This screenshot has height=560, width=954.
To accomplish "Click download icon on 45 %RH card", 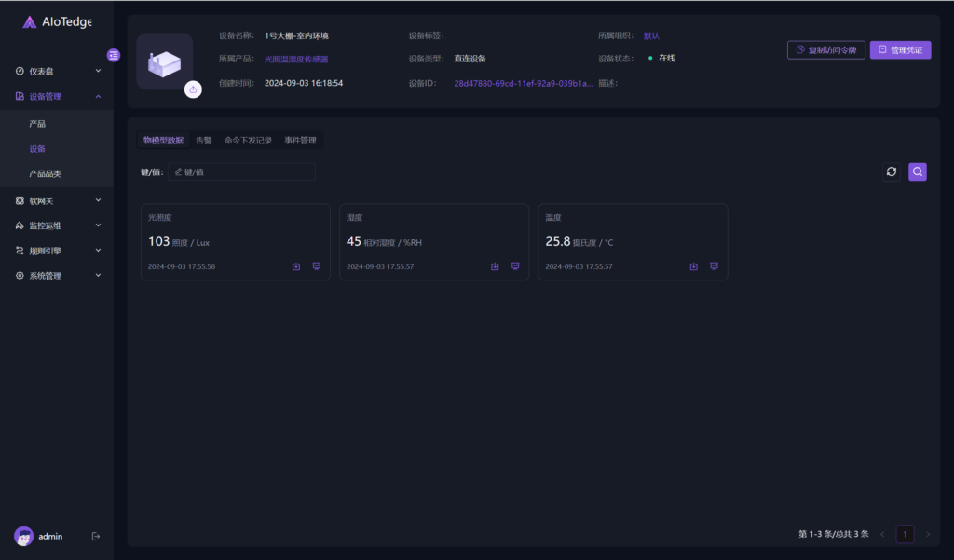I will (x=495, y=266).
